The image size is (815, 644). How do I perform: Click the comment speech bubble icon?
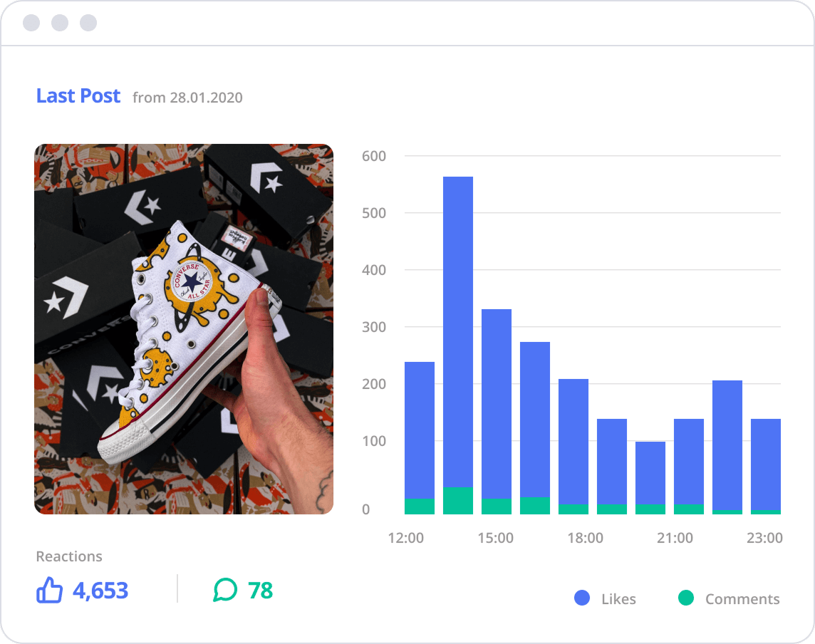point(225,590)
